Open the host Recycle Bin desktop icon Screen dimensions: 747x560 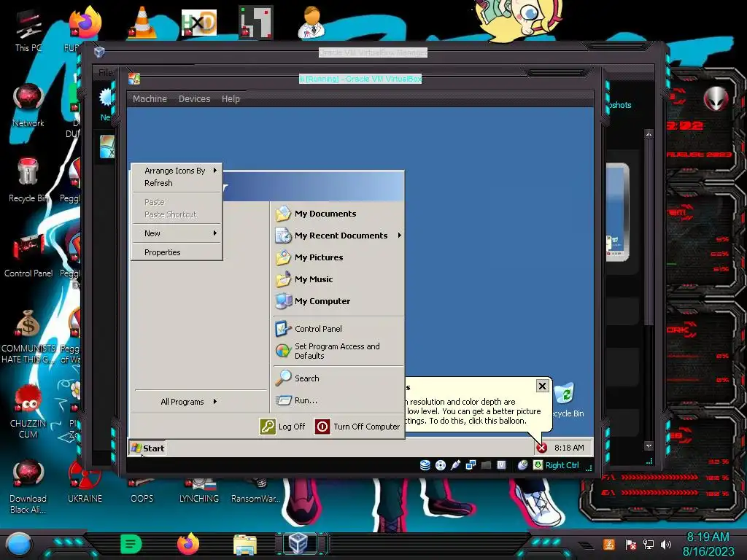(28, 181)
